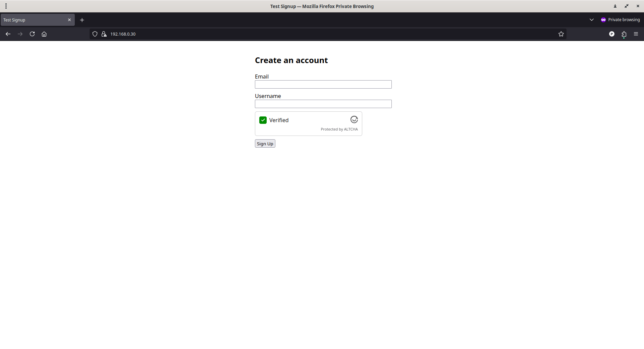This screenshot has height=349, width=644.
Task: Open a new tab with plus button
Action: [82, 20]
